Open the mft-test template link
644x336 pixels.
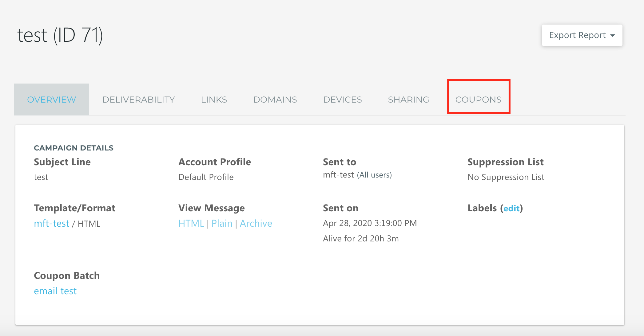point(51,223)
